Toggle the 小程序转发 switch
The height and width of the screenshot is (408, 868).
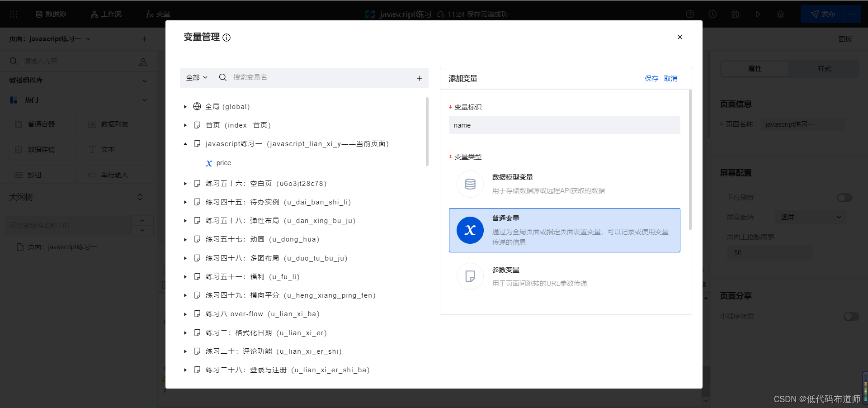coord(851,317)
